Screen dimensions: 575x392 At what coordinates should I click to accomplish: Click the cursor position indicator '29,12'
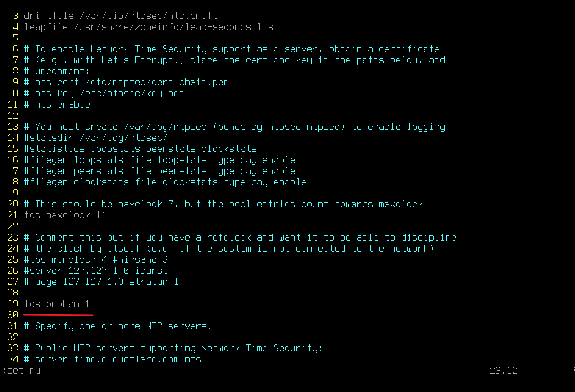tap(503, 370)
